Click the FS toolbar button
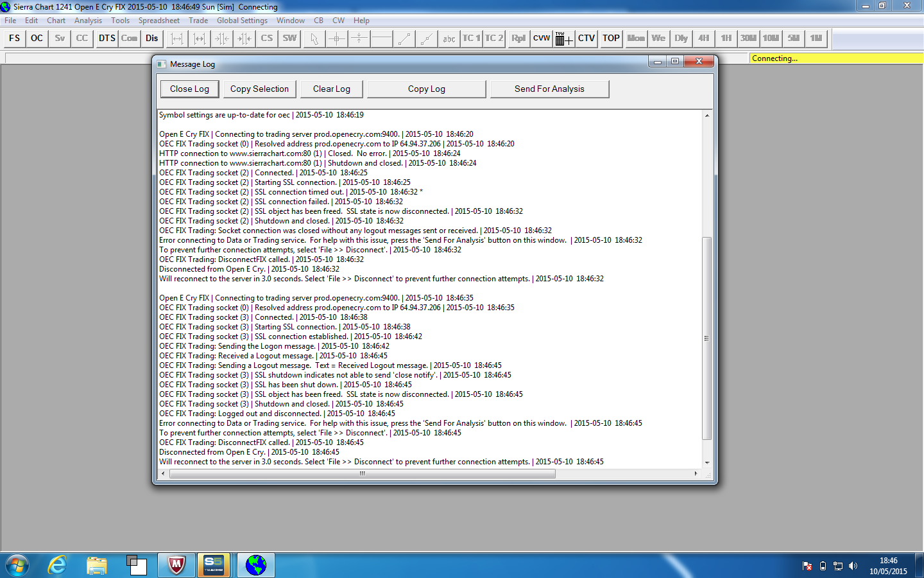 click(x=14, y=39)
